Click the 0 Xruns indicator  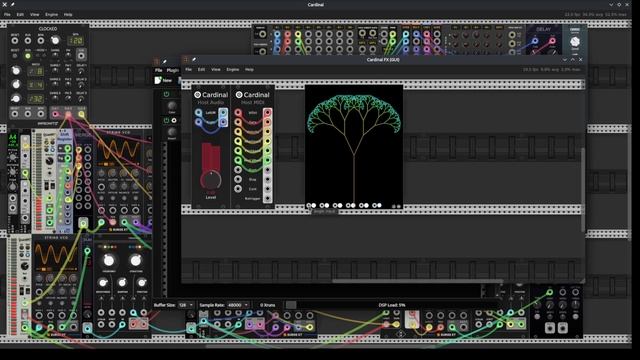click(268, 305)
